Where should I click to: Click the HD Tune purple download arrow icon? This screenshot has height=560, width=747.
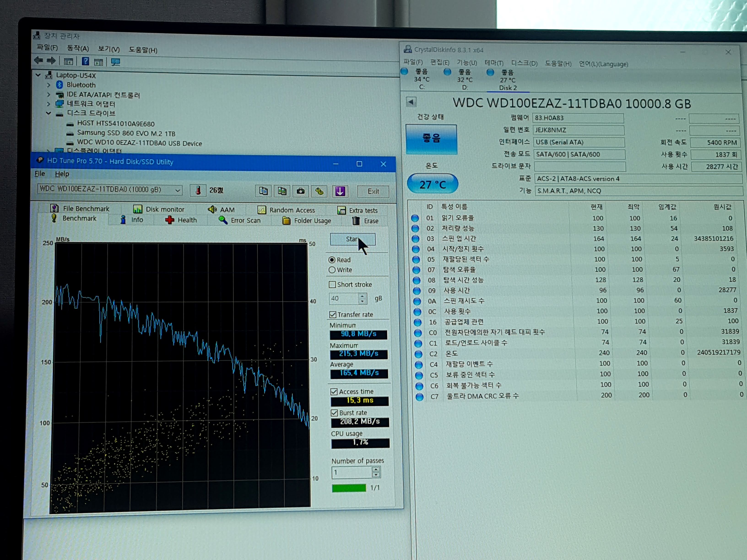click(340, 191)
